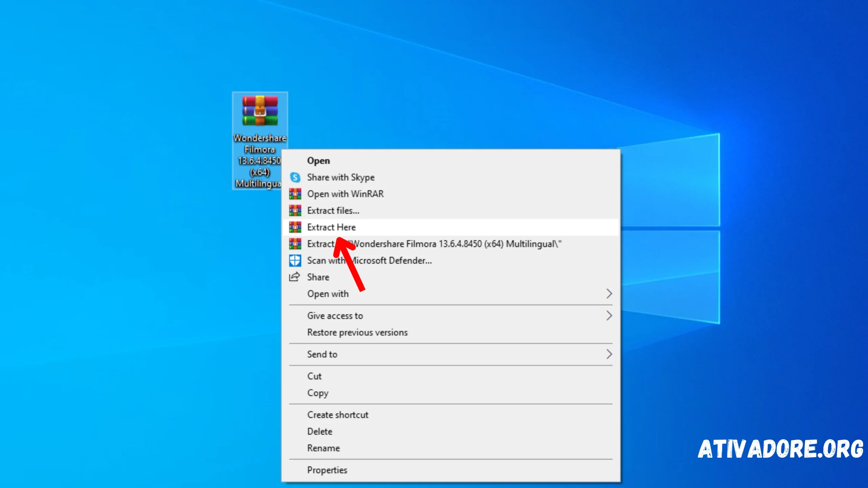Select Open with WinRAR
The image size is (868, 488).
coord(451,194)
